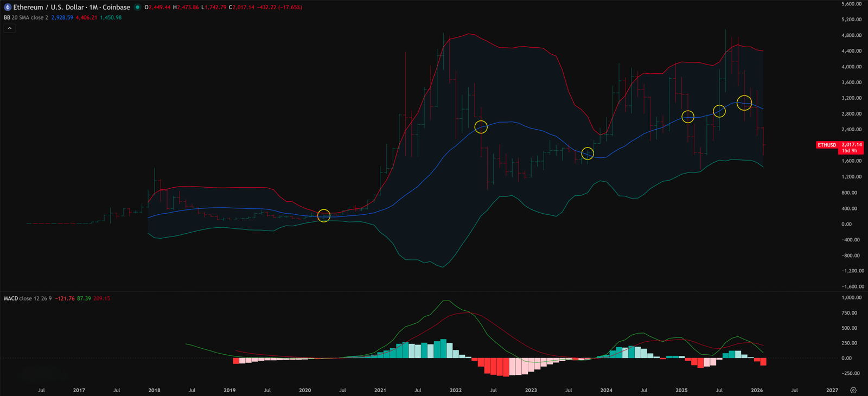Click the 2021 label on the time axis
This screenshot has height=396, width=868.
(x=380, y=390)
